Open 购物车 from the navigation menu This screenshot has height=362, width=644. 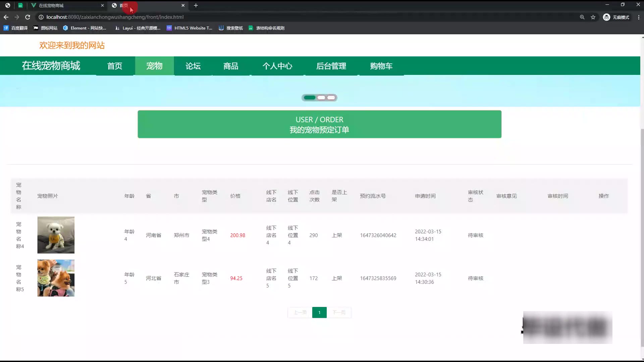[x=381, y=66]
